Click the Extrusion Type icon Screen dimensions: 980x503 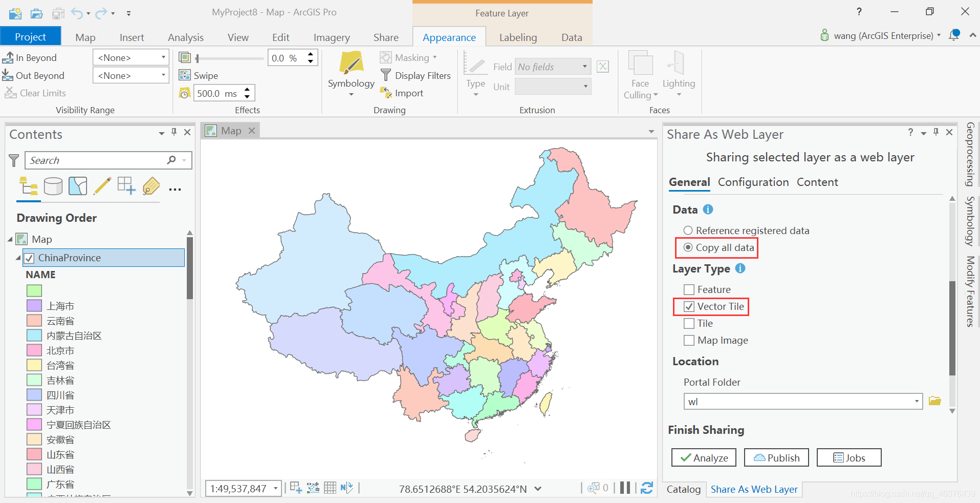(x=475, y=64)
